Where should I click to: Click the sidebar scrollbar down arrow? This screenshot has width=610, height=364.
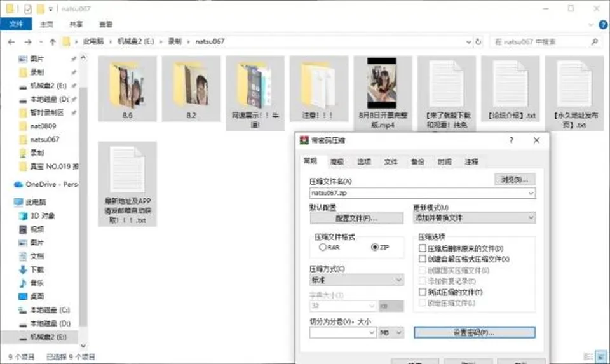pyautogui.click(x=83, y=346)
